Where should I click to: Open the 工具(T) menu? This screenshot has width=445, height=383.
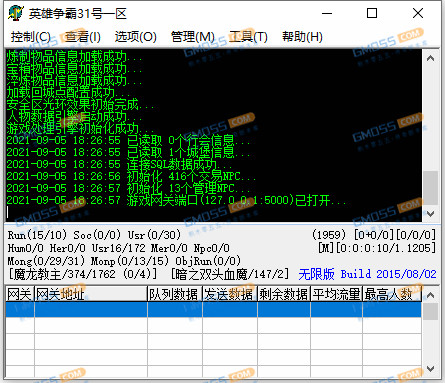tap(248, 36)
